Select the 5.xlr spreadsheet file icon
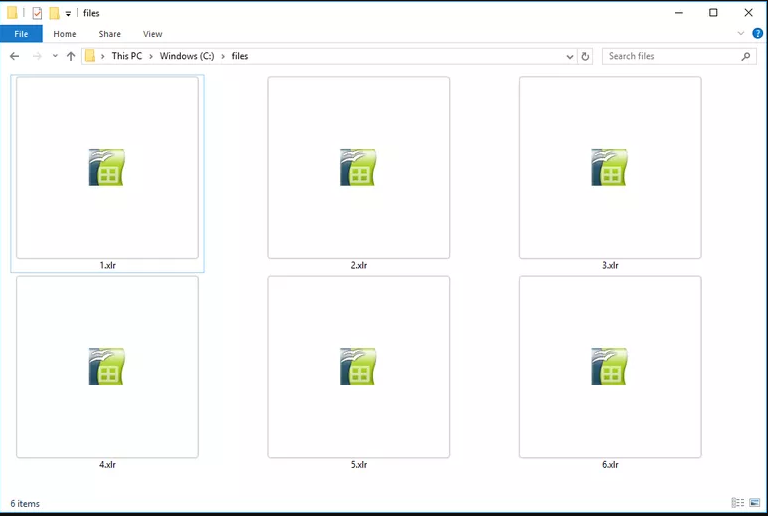The image size is (768, 516). click(x=358, y=367)
